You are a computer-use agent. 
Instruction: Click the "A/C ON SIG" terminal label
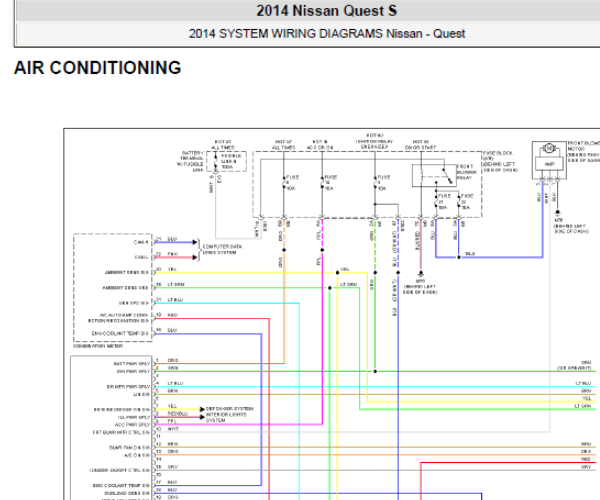tap(137, 455)
